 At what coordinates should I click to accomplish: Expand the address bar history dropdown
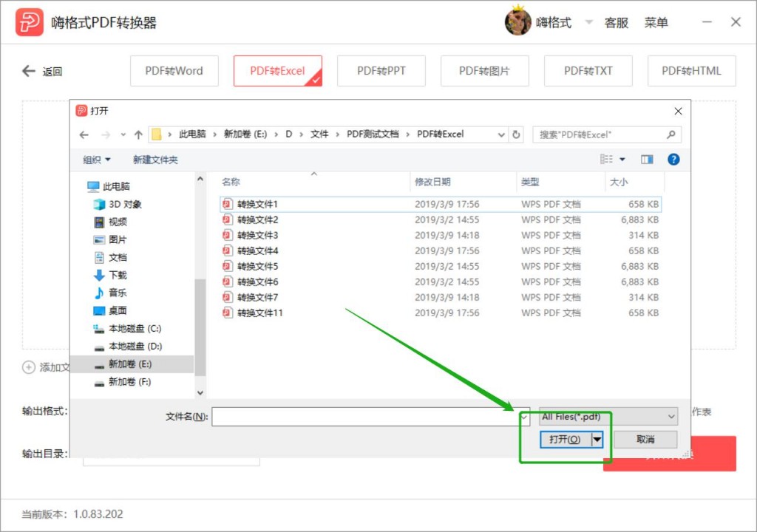point(501,134)
